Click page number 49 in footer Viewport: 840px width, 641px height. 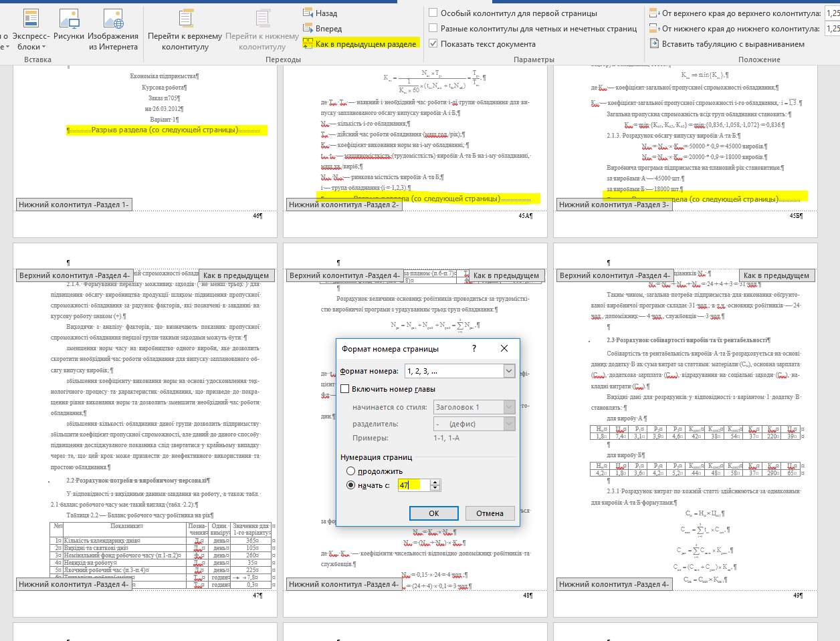tap(798, 595)
